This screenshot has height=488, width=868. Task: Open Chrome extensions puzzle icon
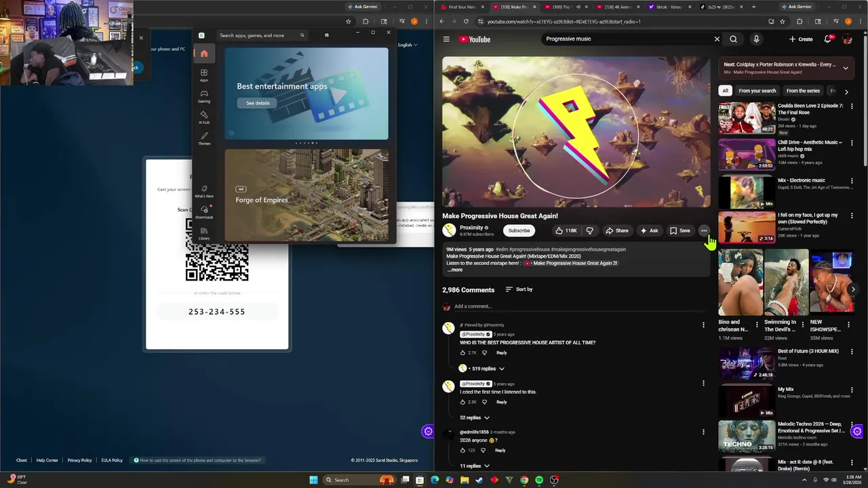point(800,21)
